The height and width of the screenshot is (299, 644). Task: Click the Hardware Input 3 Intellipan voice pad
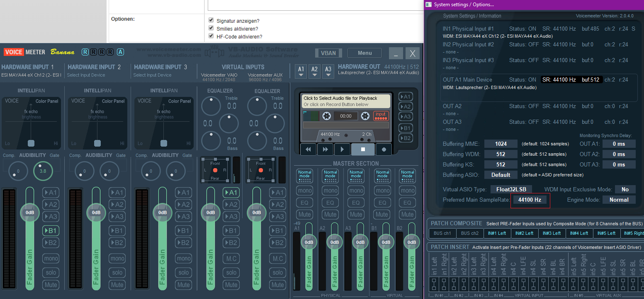pyautogui.click(x=164, y=123)
